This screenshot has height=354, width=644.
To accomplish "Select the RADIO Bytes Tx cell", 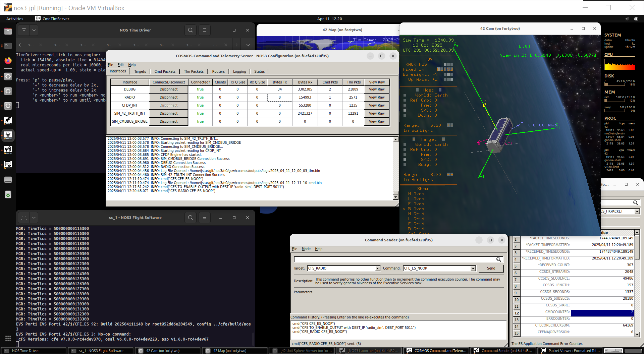I will point(280,98).
